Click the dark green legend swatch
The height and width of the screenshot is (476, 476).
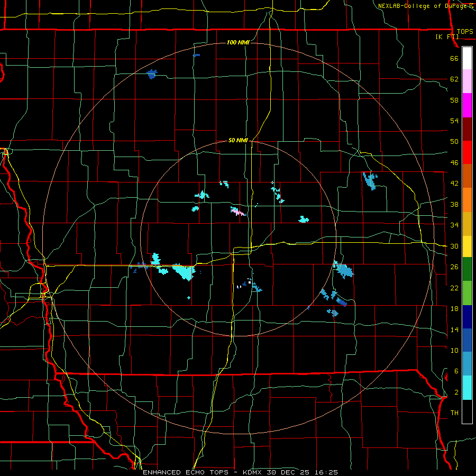[x=467, y=269]
